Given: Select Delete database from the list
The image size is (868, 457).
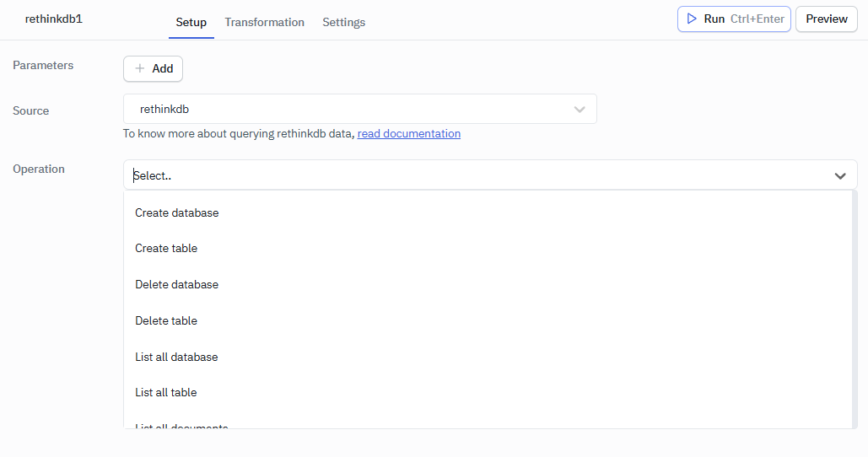Looking at the screenshot, I should click(177, 284).
